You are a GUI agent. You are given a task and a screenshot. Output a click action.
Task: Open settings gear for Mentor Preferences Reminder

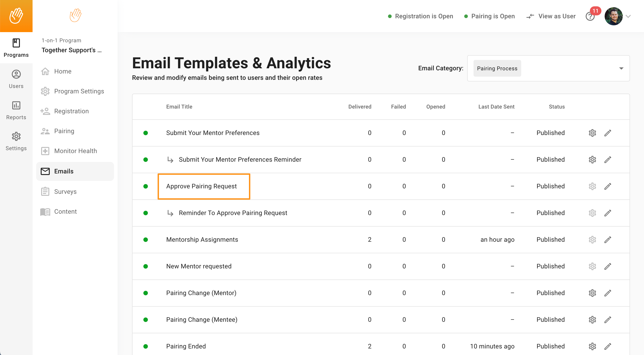click(x=592, y=159)
